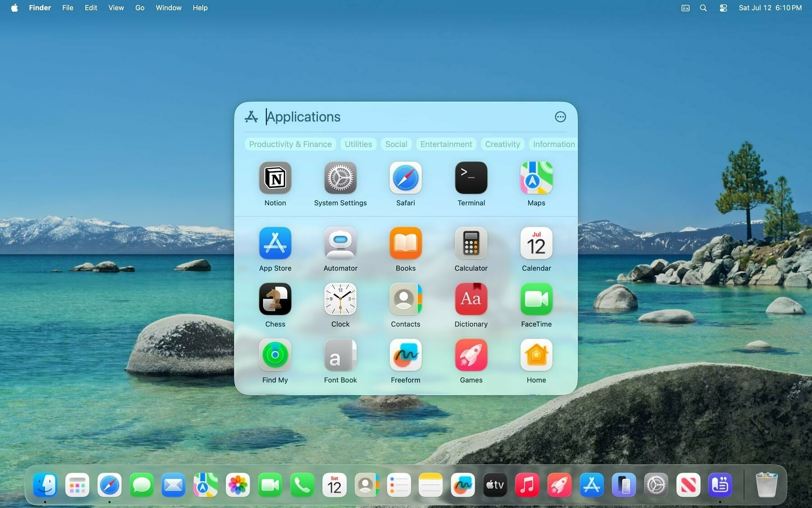Image resolution: width=812 pixels, height=508 pixels.
Task: Open Maps in the Applications panel
Action: (536, 178)
